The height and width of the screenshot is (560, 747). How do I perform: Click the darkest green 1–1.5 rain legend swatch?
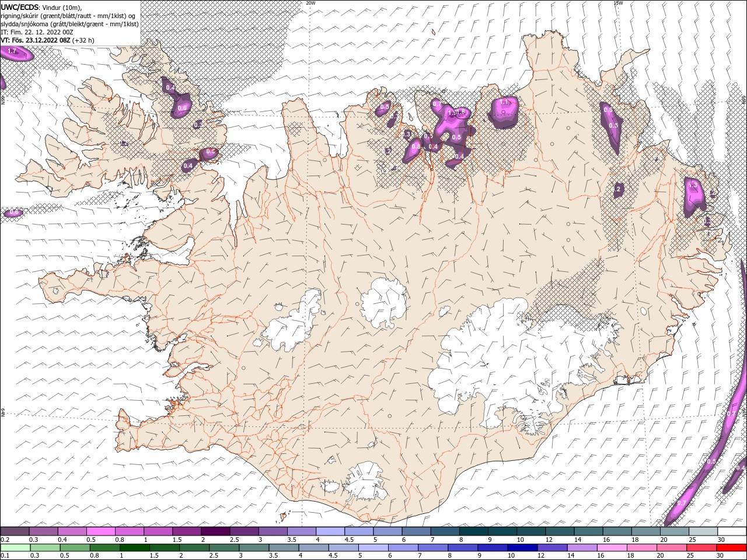[134, 547]
